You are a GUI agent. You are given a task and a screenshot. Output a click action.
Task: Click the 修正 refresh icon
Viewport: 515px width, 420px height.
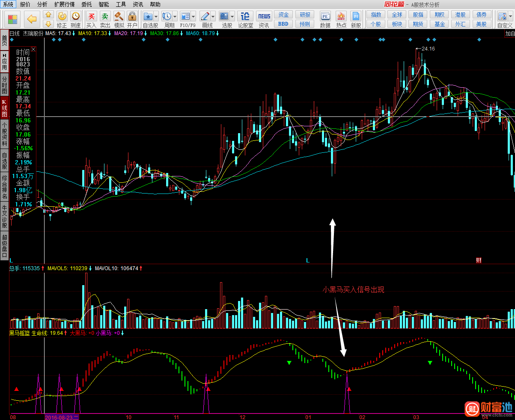click(x=62, y=16)
